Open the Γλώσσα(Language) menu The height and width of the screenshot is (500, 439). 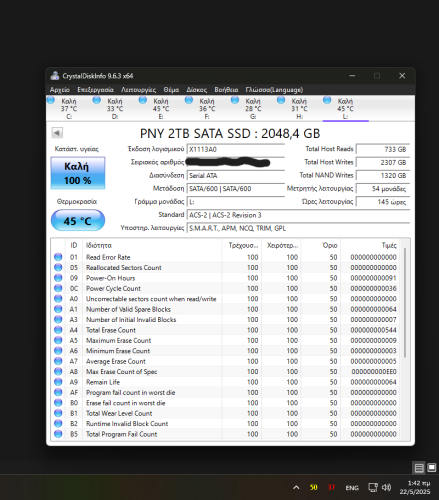click(274, 90)
